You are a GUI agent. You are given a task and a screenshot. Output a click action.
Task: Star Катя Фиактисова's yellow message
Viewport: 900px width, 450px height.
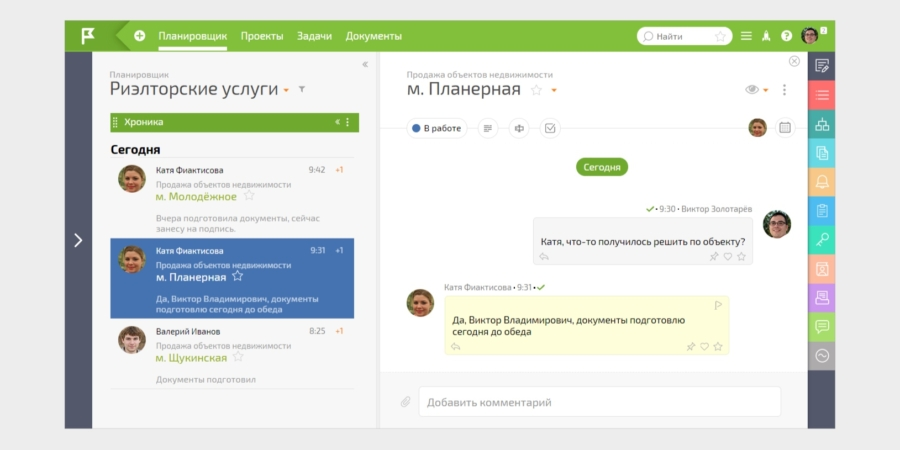pyautogui.click(x=717, y=347)
